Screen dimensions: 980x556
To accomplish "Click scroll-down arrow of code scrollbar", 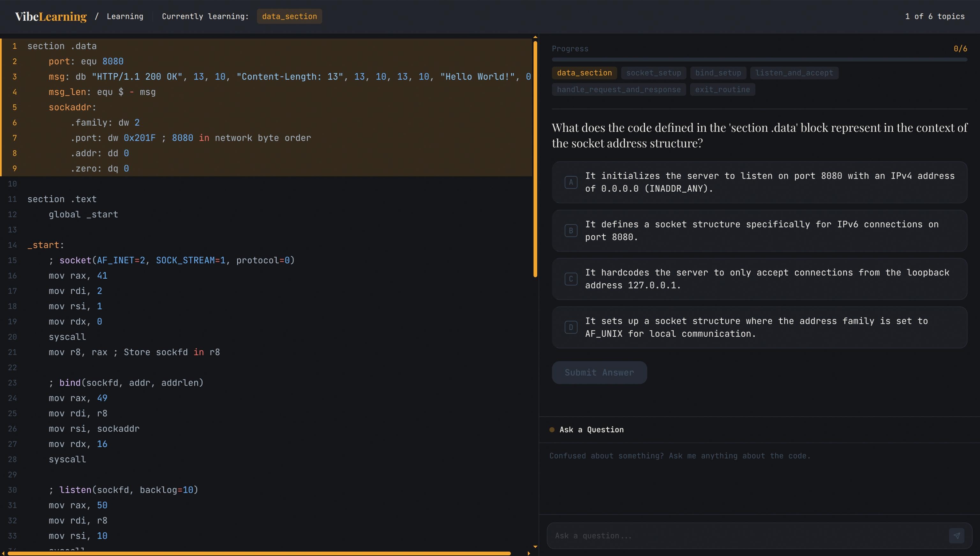I will [535, 547].
